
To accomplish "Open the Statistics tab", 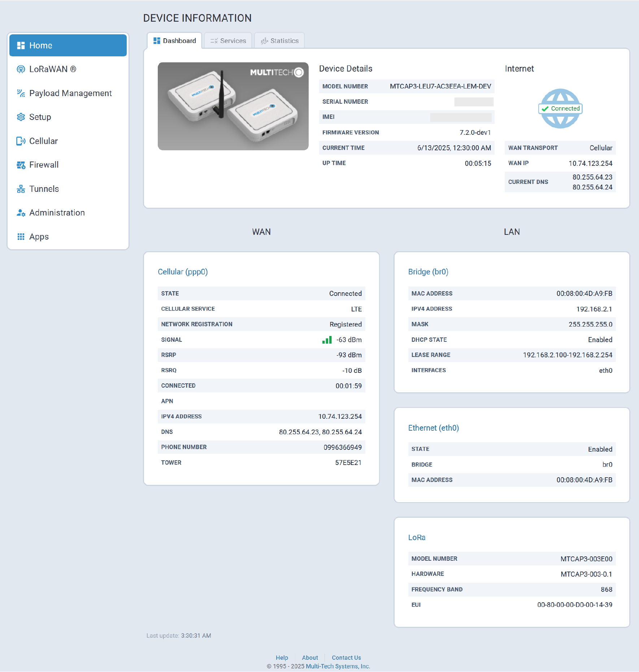I will coord(280,41).
